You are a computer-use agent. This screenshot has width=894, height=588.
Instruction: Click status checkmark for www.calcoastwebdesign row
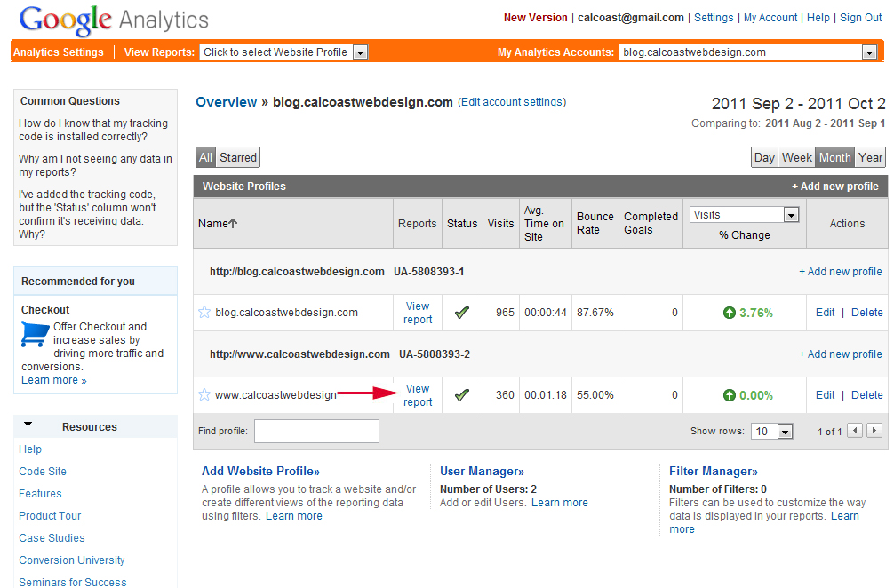tap(462, 395)
